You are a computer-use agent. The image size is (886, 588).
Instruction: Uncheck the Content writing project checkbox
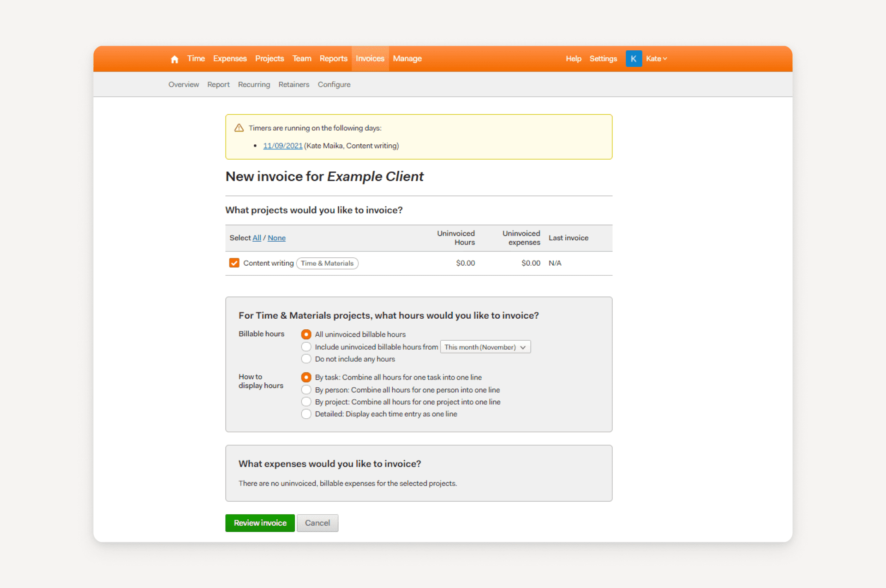[234, 263]
